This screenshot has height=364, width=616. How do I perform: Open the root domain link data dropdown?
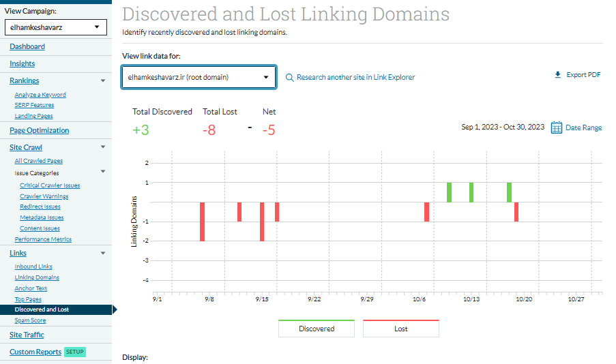199,77
